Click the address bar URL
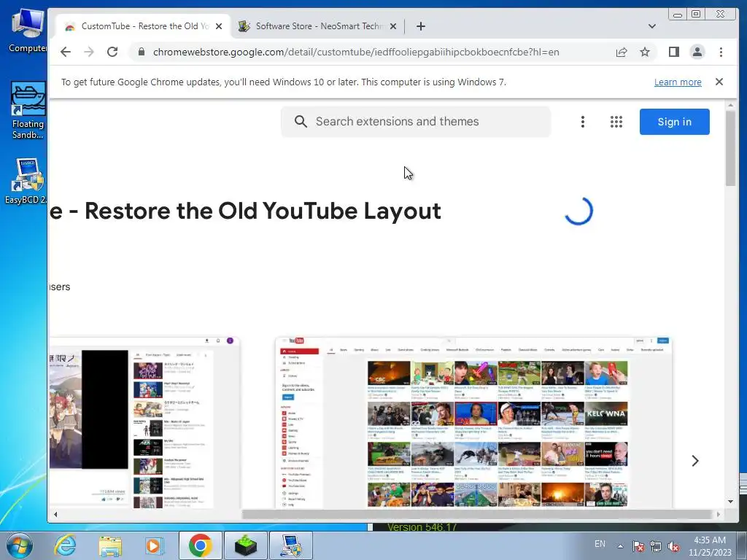 (356, 52)
